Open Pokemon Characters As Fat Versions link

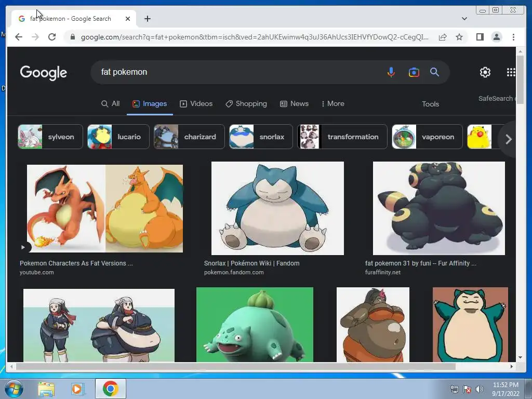point(76,263)
